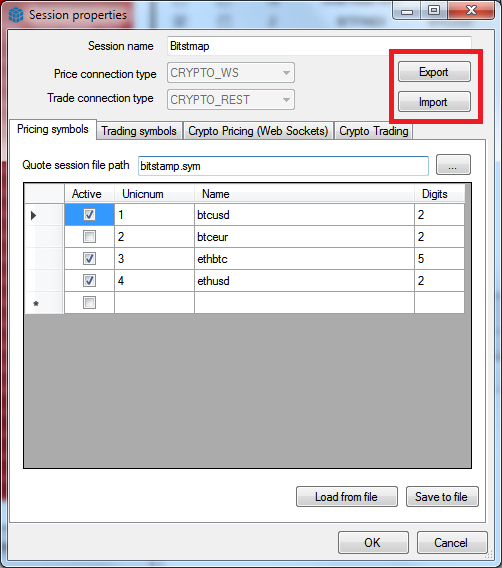Image resolution: width=502 pixels, height=568 pixels.
Task: Open the Crypto Pricing (Web Sockets) tab
Action: pos(258,131)
